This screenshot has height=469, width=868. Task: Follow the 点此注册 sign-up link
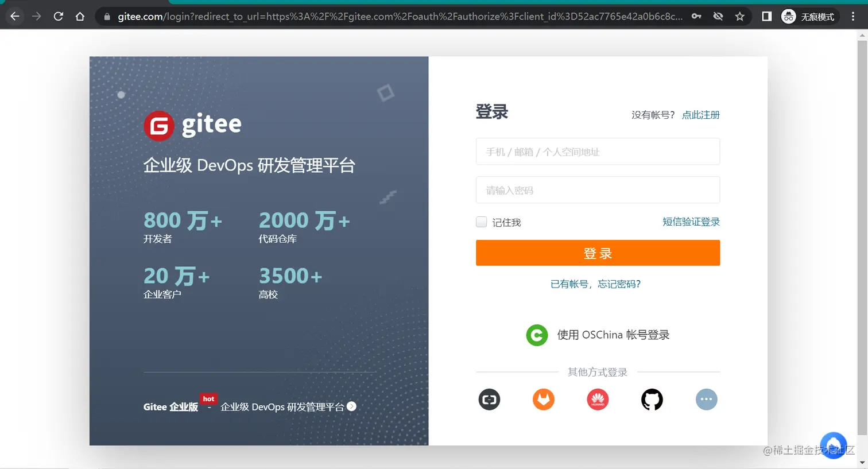[x=700, y=115]
